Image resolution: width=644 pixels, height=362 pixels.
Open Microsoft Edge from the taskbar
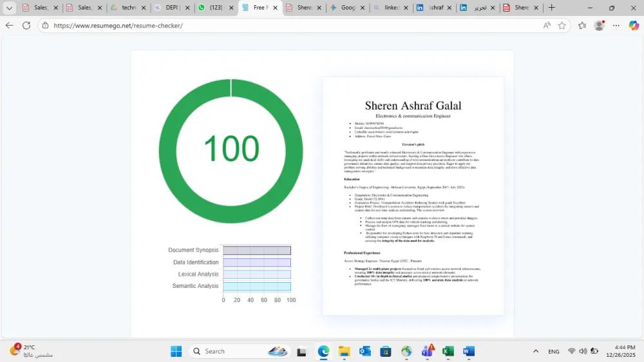(323, 351)
